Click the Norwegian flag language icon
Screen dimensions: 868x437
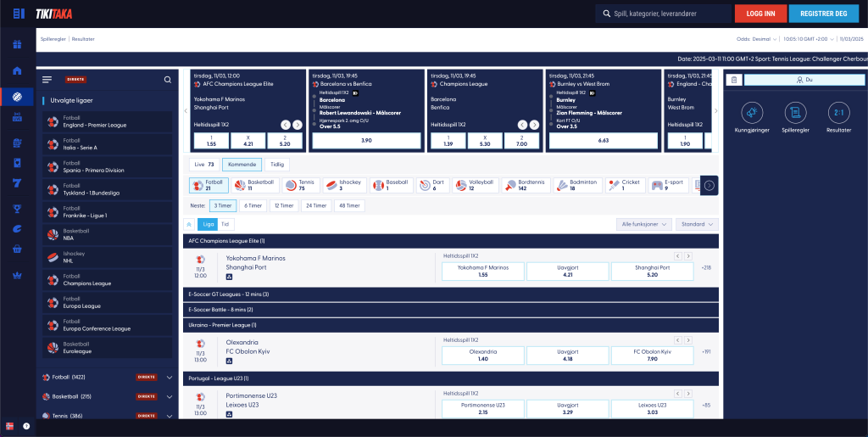9,426
